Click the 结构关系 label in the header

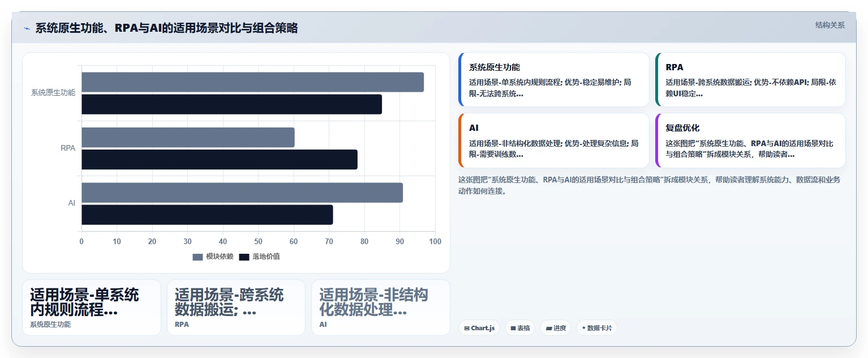coord(830,25)
